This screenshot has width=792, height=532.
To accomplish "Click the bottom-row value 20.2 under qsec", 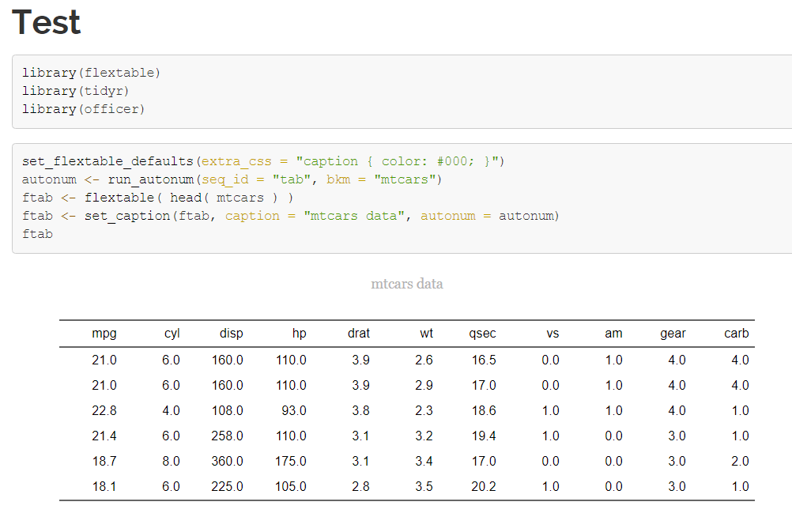I will [x=482, y=486].
